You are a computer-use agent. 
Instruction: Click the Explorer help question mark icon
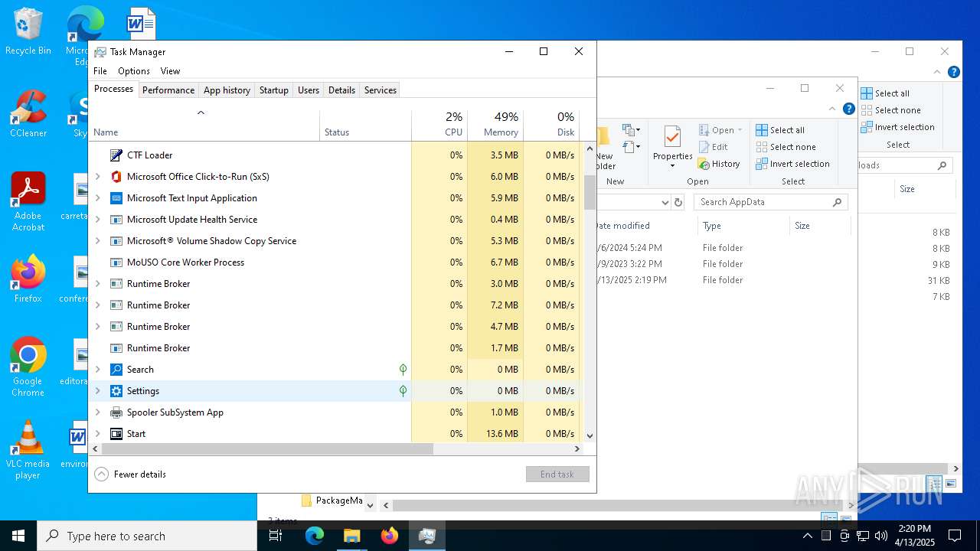coord(849,109)
